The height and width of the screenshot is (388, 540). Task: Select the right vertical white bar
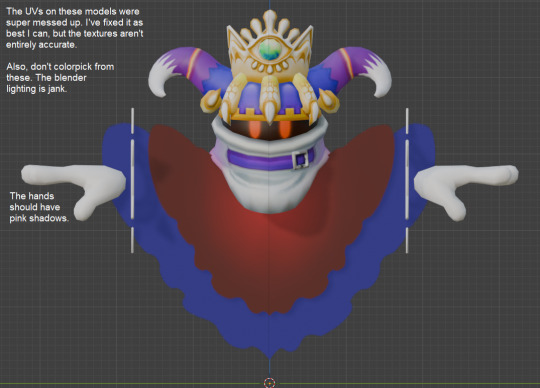tap(407, 181)
